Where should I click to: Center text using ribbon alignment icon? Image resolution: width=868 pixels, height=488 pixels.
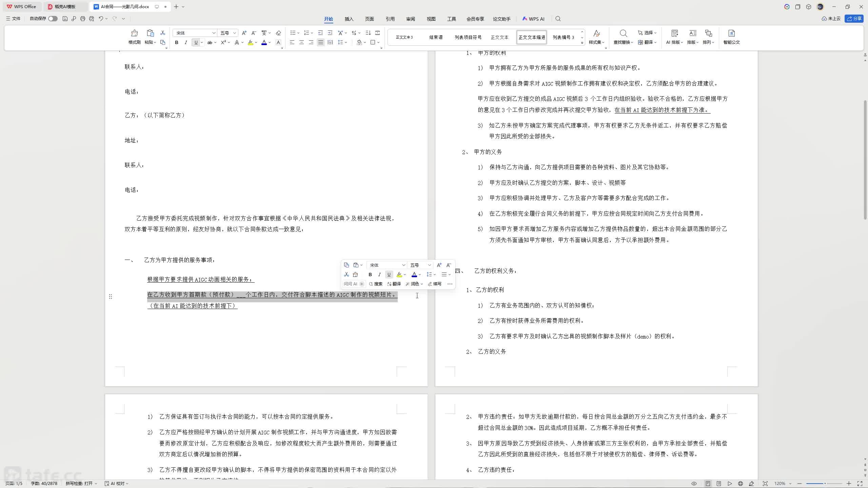pyautogui.click(x=301, y=42)
